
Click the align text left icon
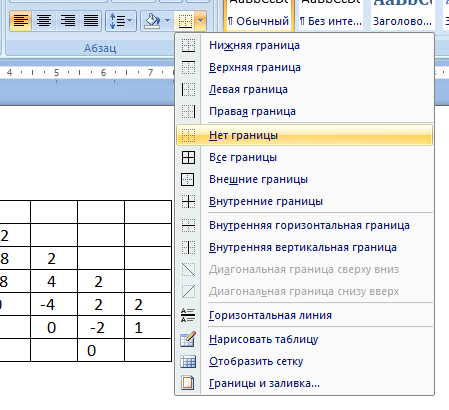coord(21,21)
